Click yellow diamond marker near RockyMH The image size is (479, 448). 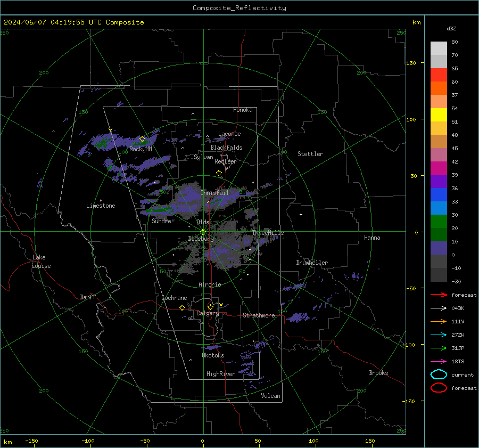(142, 139)
